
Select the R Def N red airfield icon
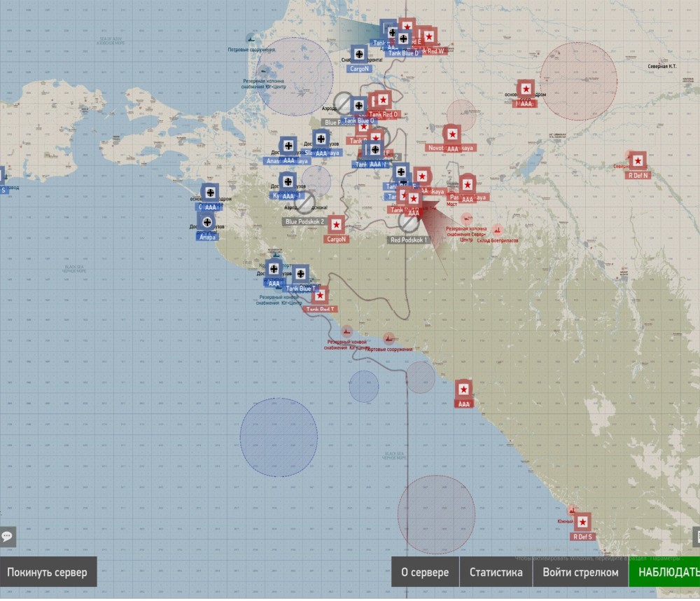(x=638, y=160)
